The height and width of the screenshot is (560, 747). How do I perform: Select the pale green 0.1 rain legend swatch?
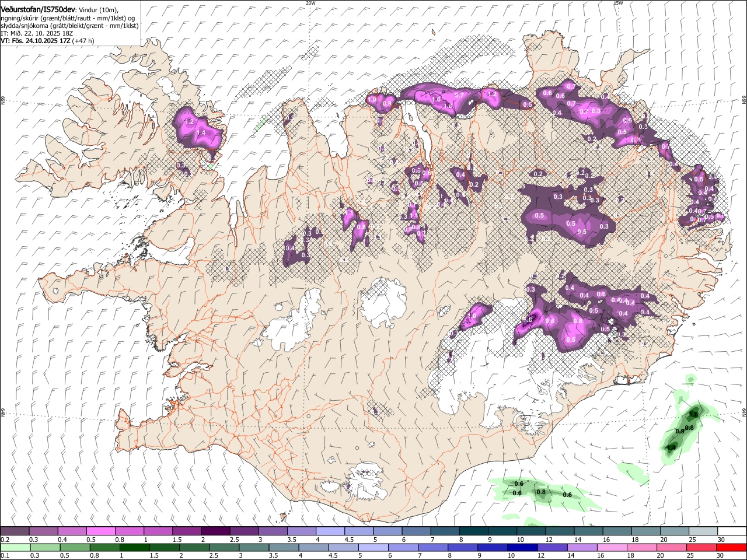15,547
